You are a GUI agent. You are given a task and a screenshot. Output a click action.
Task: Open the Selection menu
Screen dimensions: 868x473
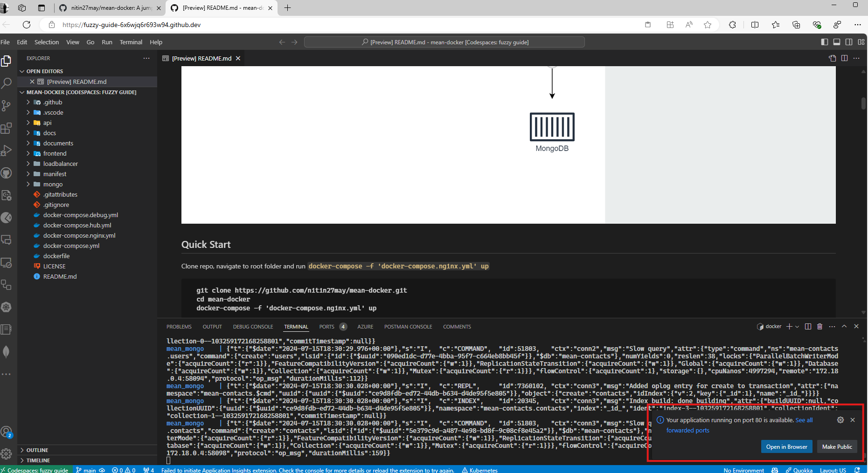(47, 42)
